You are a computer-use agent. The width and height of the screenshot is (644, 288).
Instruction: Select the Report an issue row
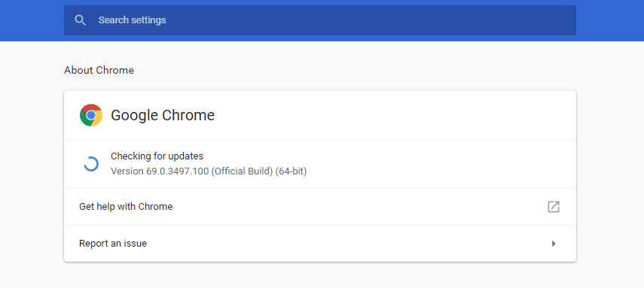tap(320, 244)
